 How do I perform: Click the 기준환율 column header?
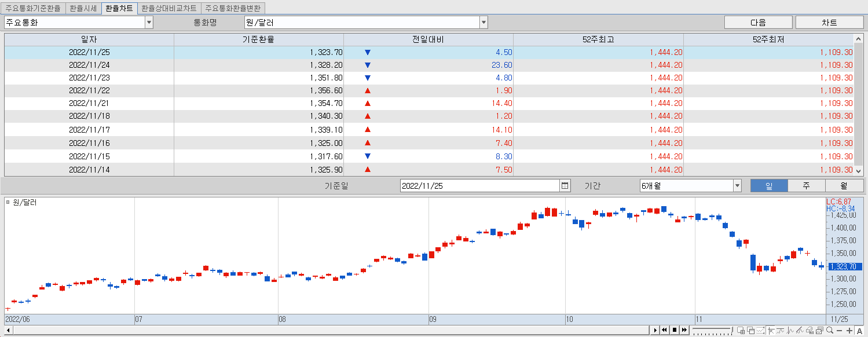pos(259,39)
